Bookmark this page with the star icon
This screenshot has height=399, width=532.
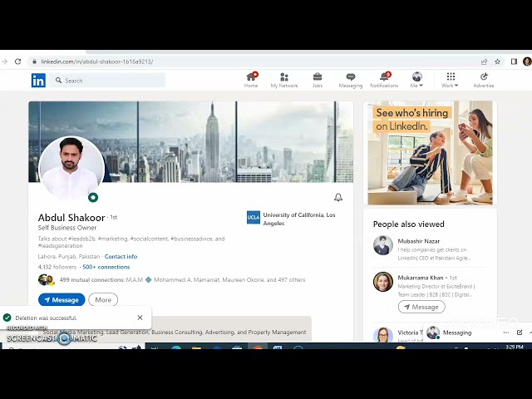point(497,62)
